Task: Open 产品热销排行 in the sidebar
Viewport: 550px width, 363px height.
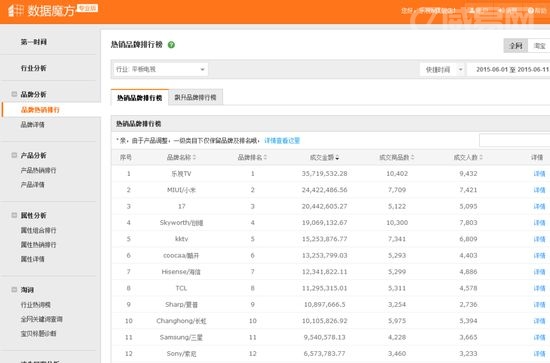Action: (x=39, y=170)
